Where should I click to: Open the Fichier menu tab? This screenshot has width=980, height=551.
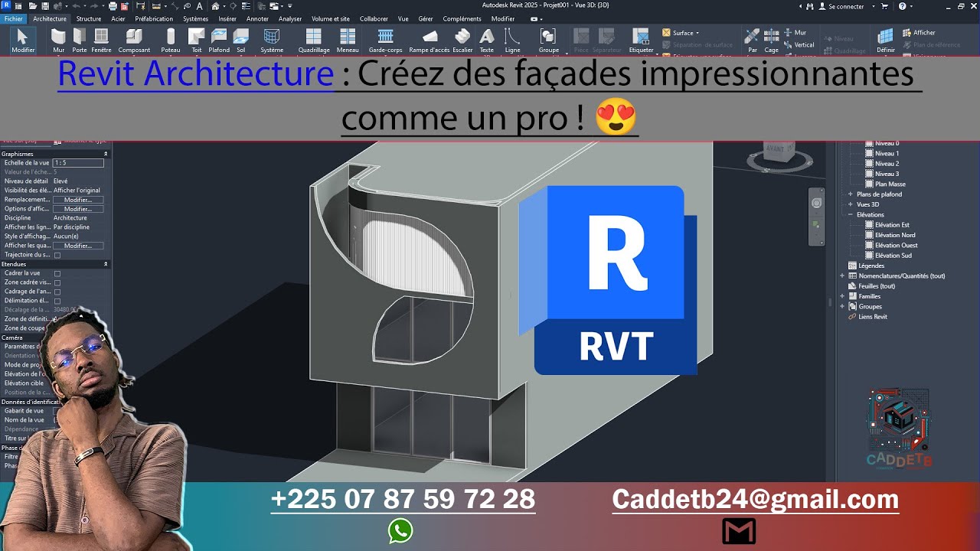tap(14, 18)
